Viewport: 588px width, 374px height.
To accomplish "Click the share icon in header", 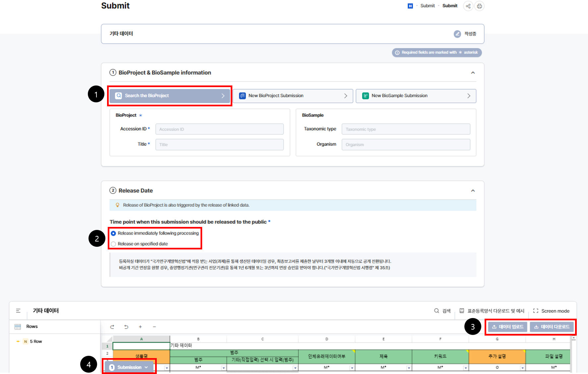I will click(468, 6).
